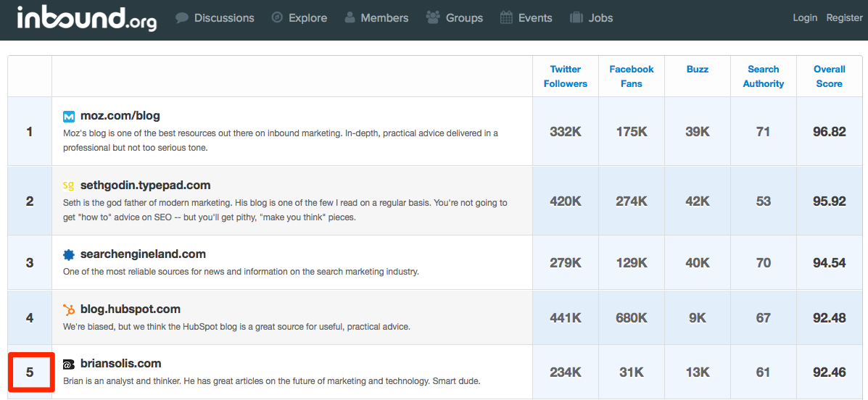
Task: Click the Explore compass icon
Action: tap(277, 17)
